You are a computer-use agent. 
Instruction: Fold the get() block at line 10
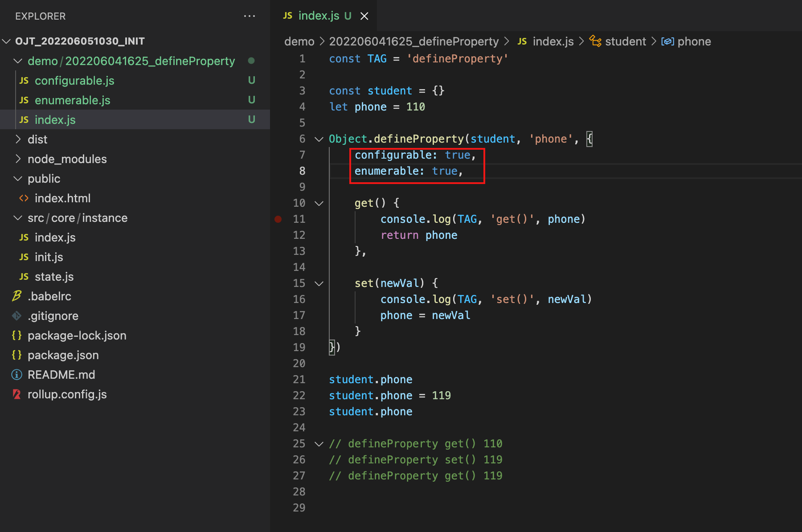click(319, 204)
